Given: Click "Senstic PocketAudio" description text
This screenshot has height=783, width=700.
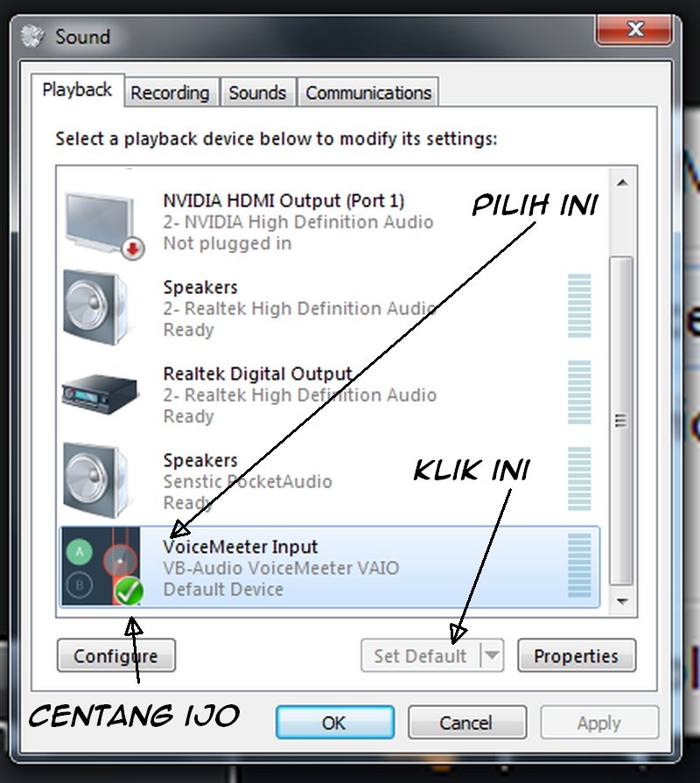Looking at the screenshot, I should [x=248, y=481].
